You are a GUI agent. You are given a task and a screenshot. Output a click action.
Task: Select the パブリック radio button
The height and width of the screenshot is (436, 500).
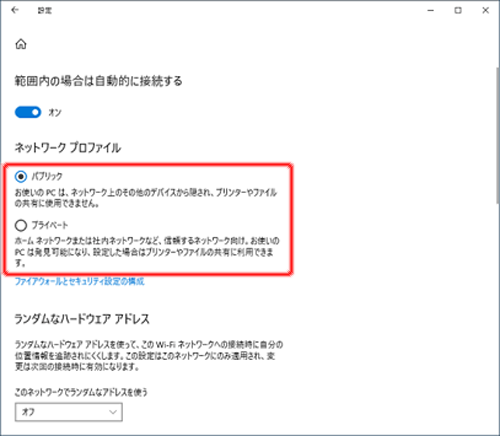(x=21, y=176)
